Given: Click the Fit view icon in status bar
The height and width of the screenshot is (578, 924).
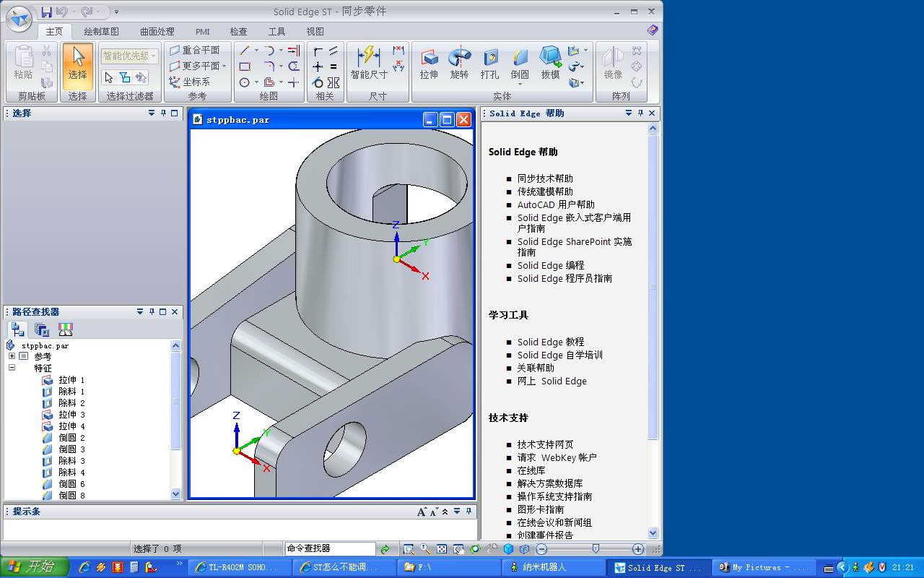Looking at the screenshot, I should tap(442, 549).
